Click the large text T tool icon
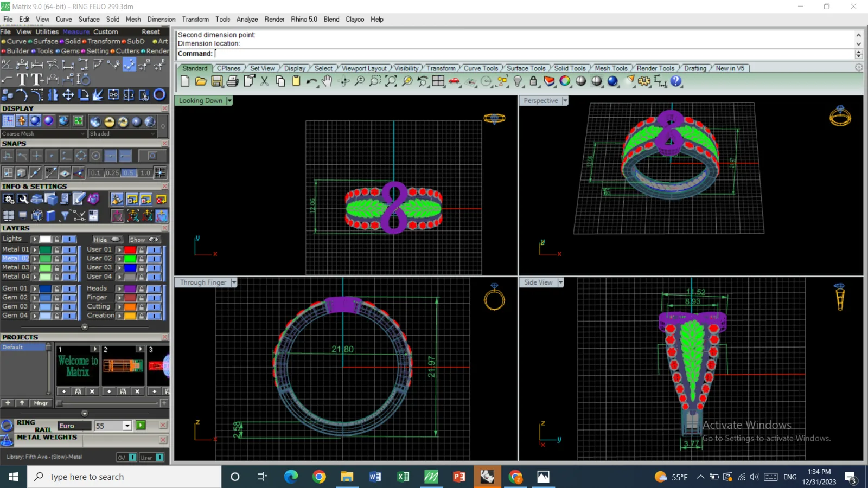 tap(22, 80)
